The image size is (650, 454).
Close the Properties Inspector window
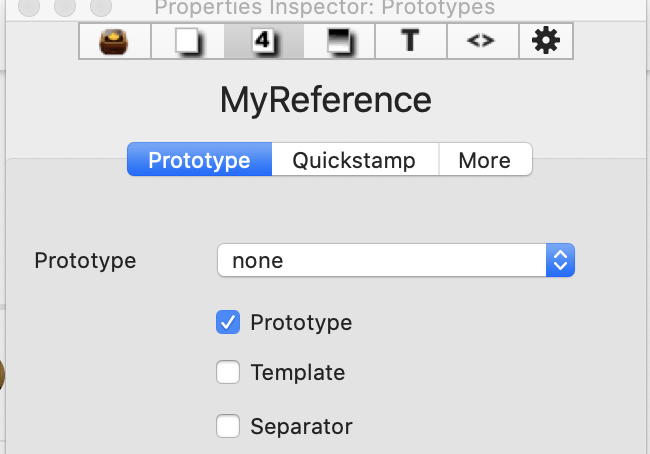pos(29,5)
